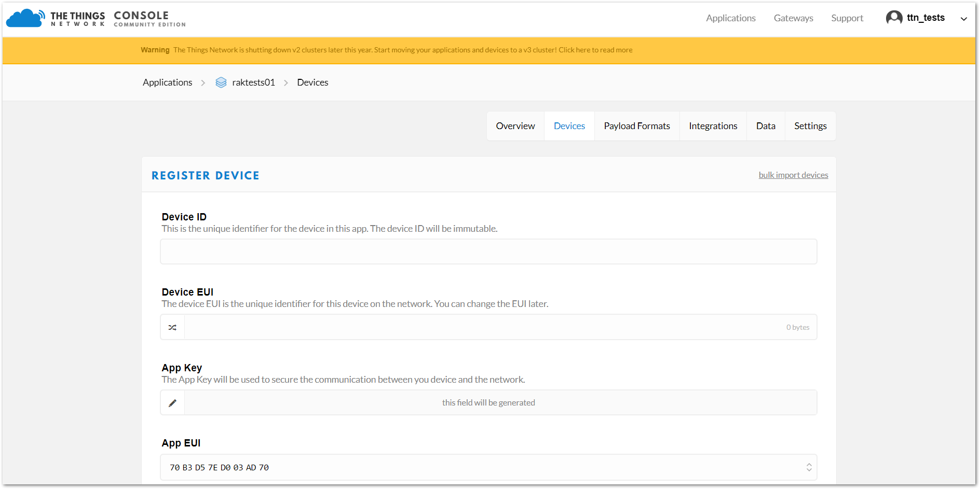Switch to the Integrations tab
This screenshot has height=489, width=980.
click(x=713, y=126)
